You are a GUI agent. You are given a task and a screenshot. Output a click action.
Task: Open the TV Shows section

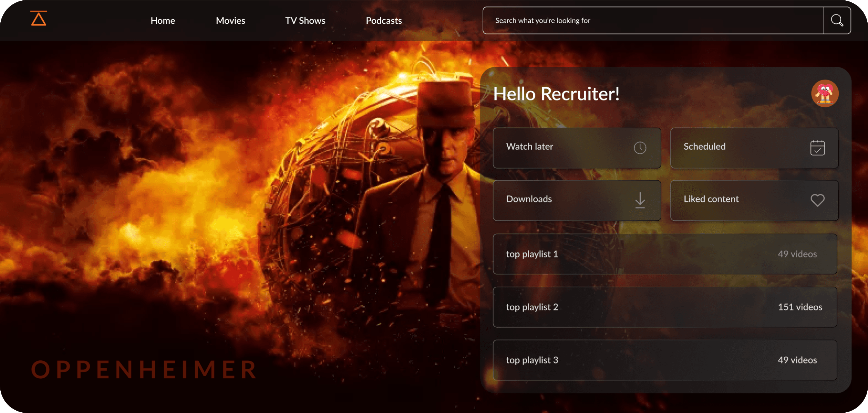pyautogui.click(x=305, y=21)
